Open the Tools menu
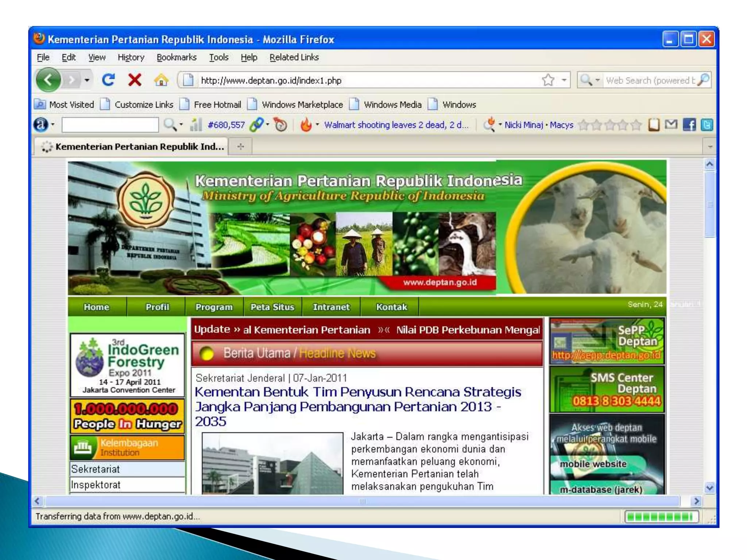 click(218, 57)
